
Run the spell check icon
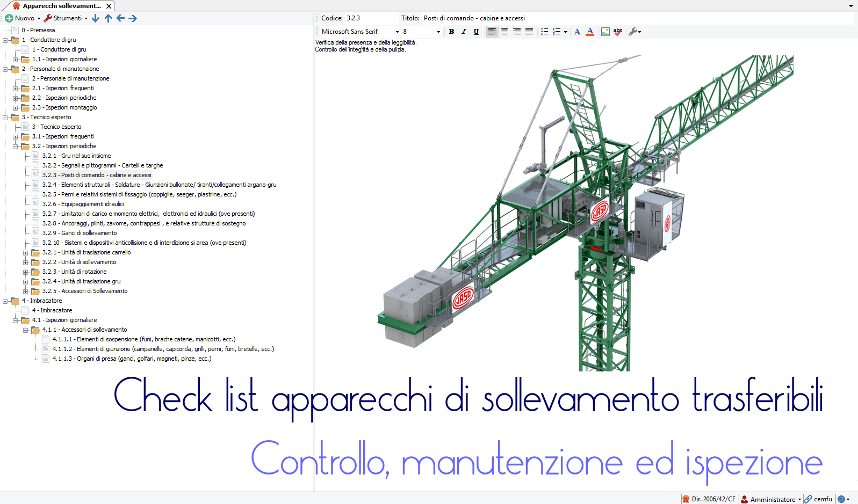click(x=618, y=32)
